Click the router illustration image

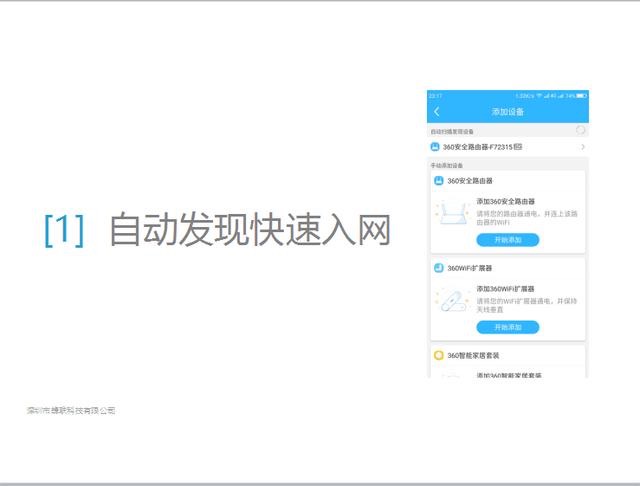(x=452, y=214)
